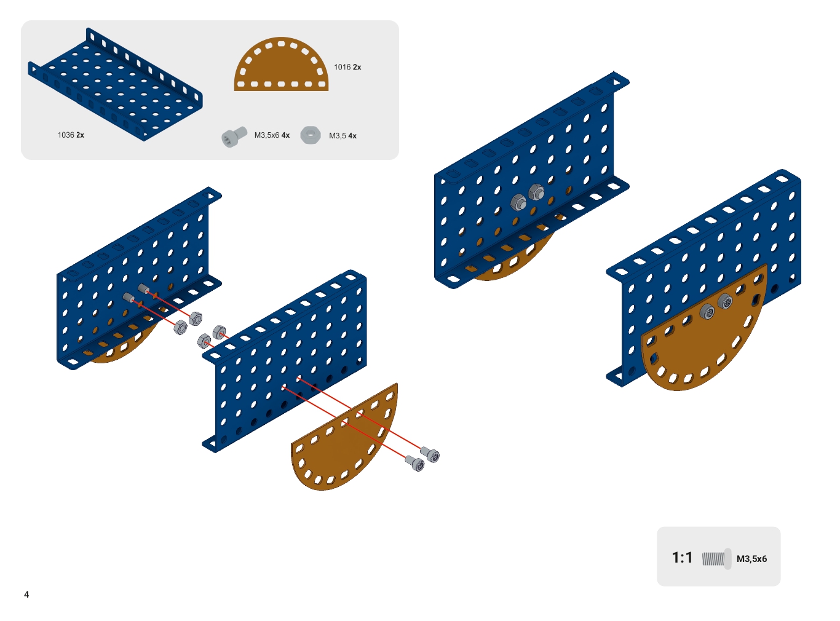The height and width of the screenshot is (621, 840).
Task: Click the exploded brown semicircle plate at bottom
Action: click(344, 437)
